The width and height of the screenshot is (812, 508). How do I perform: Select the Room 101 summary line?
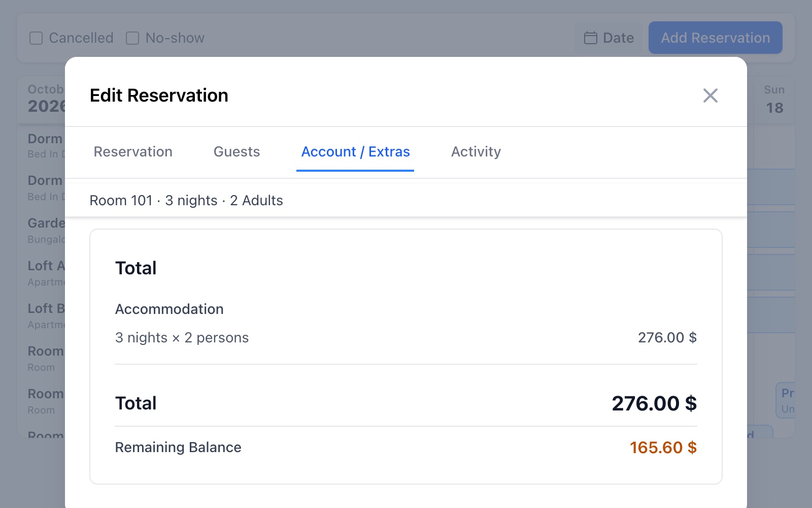point(186,201)
